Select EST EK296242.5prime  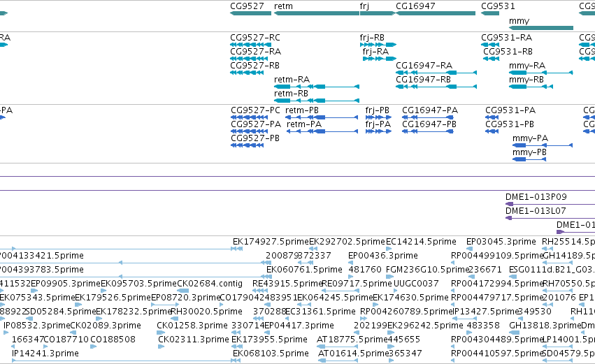pyautogui.click(x=425, y=326)
